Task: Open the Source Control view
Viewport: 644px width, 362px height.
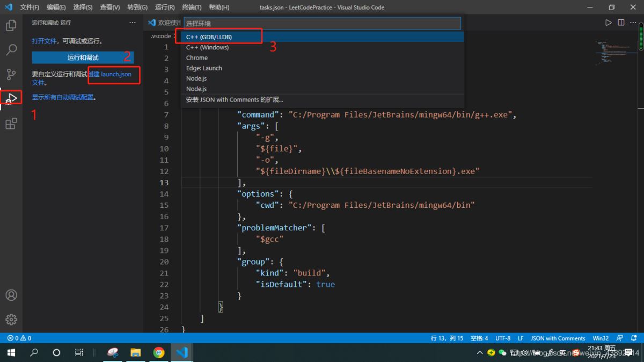Action: tap(11, 74)
